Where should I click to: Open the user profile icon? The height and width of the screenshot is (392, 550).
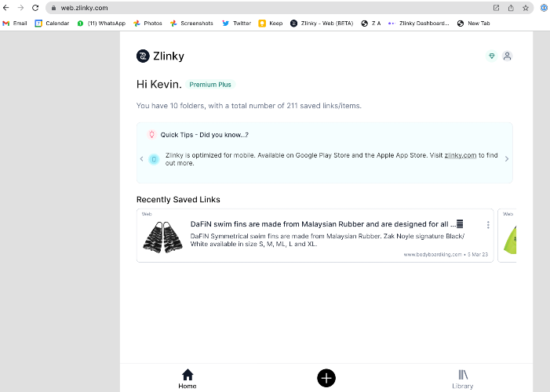click(507, 56)
